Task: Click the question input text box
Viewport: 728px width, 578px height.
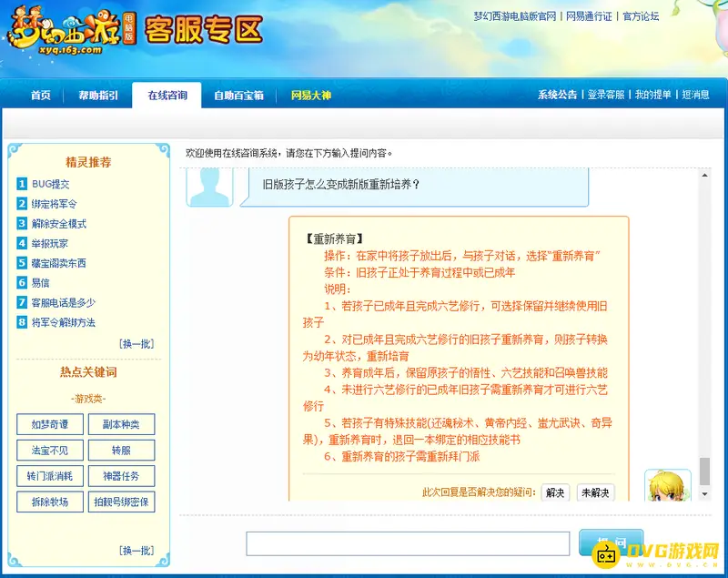Action: (x=408, y=543)
